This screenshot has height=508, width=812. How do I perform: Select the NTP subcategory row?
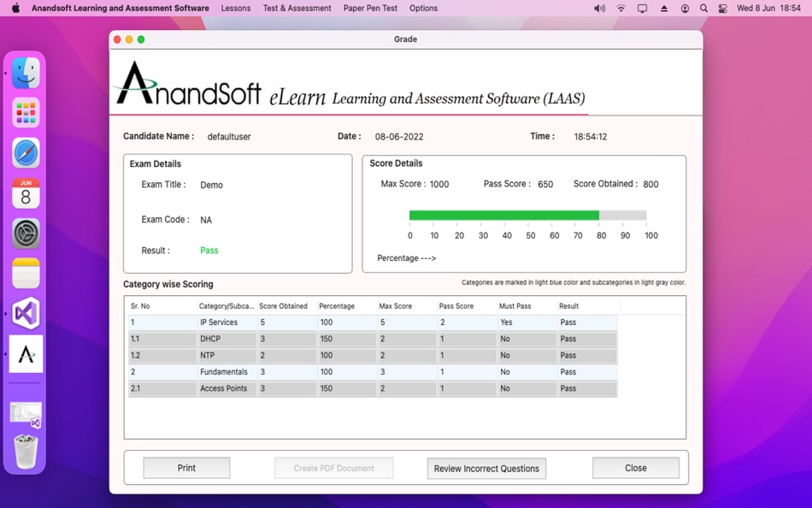pyautogui.click(x=373, y=356)
